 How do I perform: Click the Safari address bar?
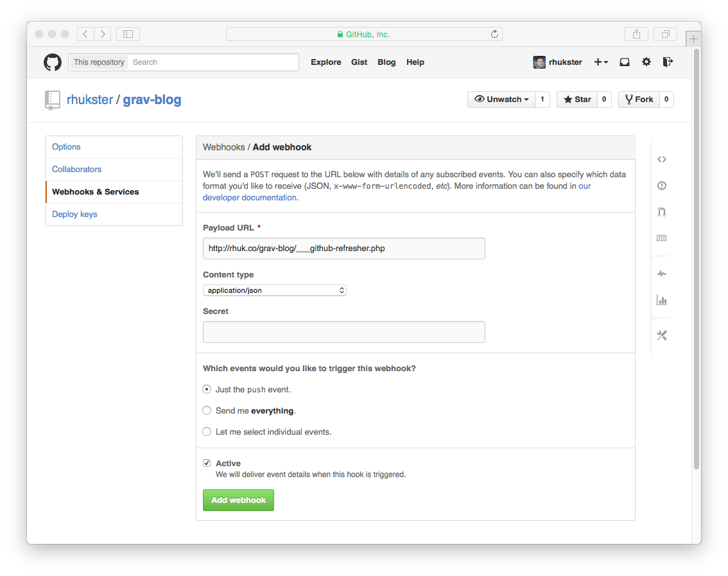click(x=364, y=34)
